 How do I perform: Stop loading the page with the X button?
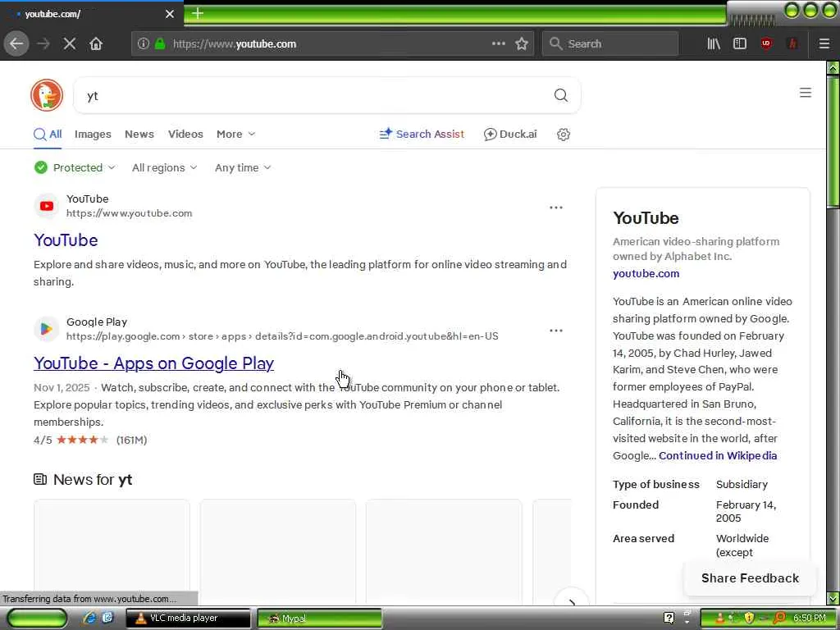click(x=70, y=44)
